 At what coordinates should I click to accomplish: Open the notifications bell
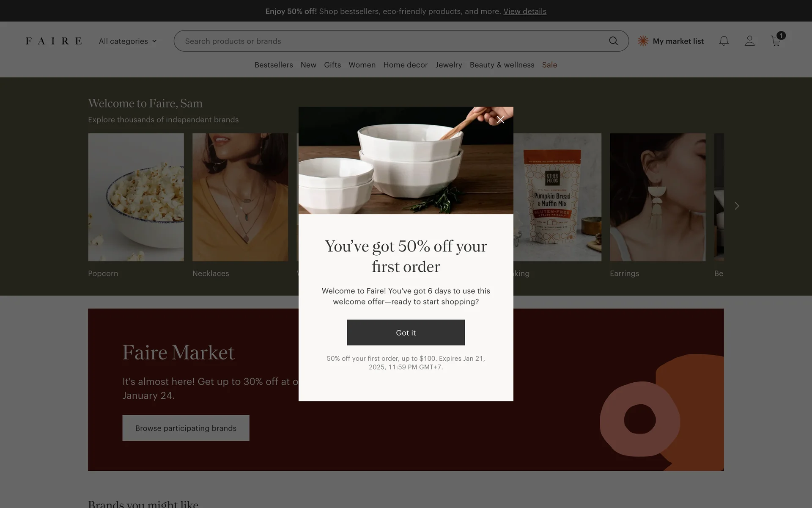pyautogui.click(x=724, y=41)
